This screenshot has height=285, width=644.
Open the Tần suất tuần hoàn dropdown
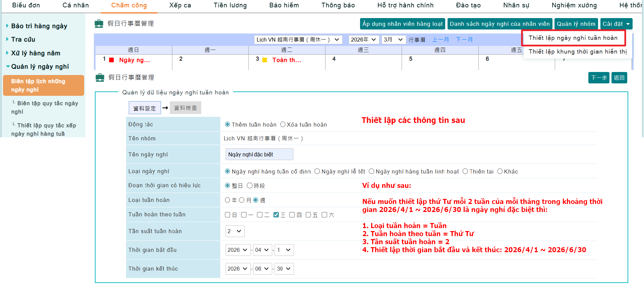tap(235, 231)
